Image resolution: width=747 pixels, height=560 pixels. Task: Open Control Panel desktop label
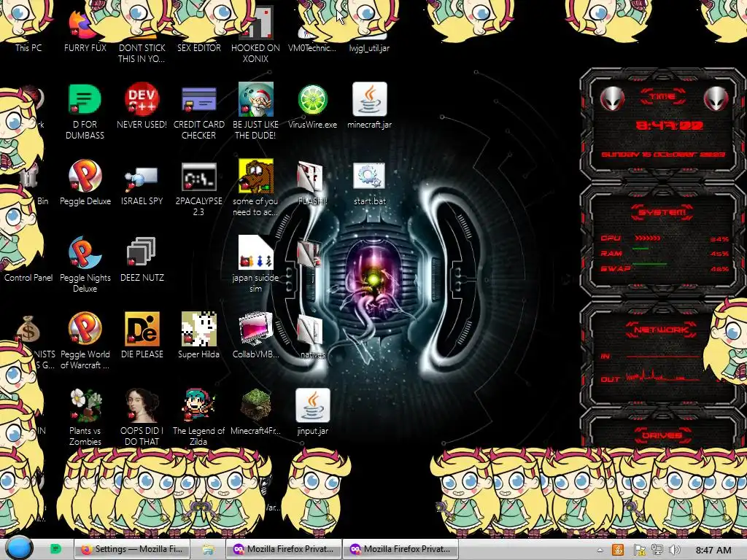[x=28, y=278]
